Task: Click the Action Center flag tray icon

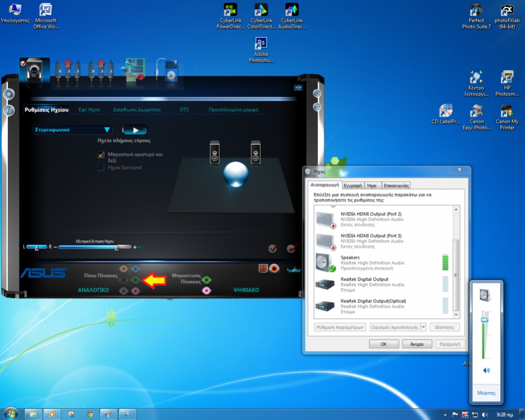Action: click(x=455, y=415)
